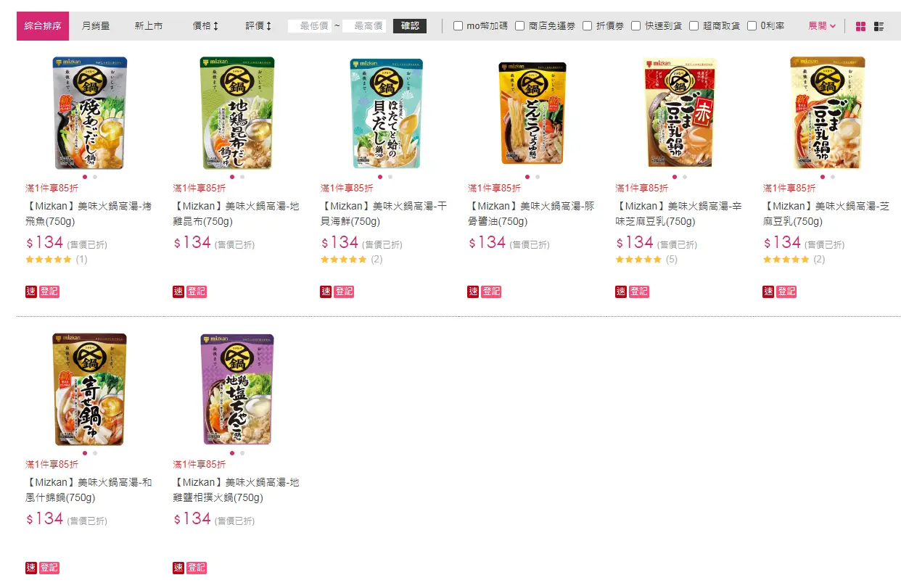Click the 最低價 price input field

coord(310,26)
